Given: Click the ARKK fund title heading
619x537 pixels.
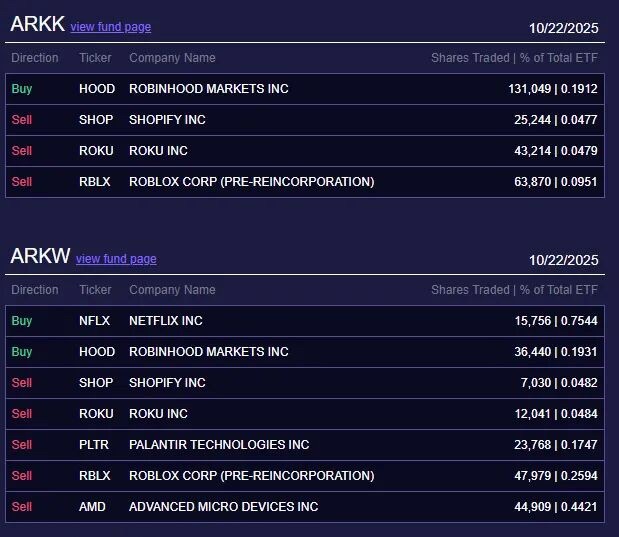Looking at the screenshot, I should (36, 25).
